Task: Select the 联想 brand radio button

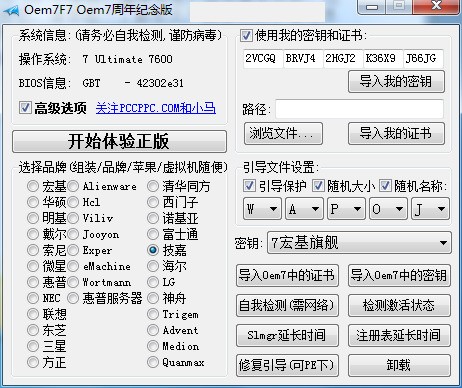Action: [33, 314]
